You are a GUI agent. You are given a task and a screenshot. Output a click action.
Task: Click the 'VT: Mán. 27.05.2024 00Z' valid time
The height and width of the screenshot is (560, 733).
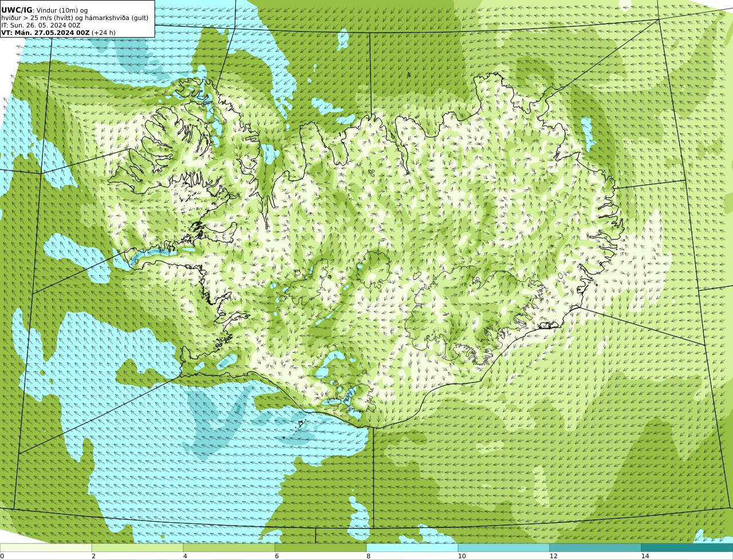click(45, 33)
